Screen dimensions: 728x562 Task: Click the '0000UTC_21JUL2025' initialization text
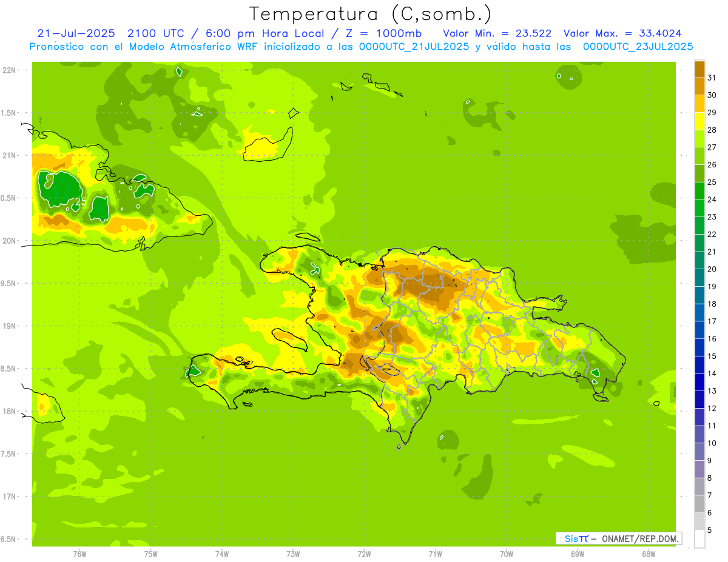tap(414, 46)
